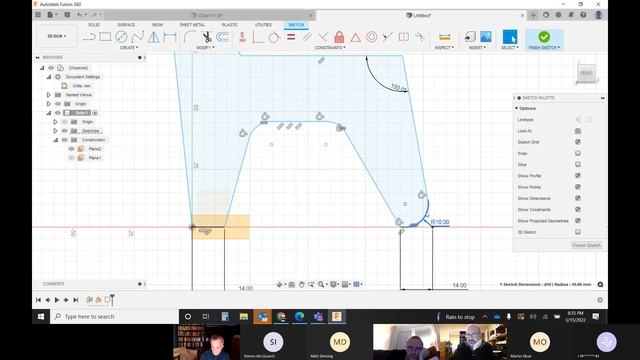This screenshot has width=640, height=360.
Task: Switch to the Sheet Metal tab
Action: point(192,25)
